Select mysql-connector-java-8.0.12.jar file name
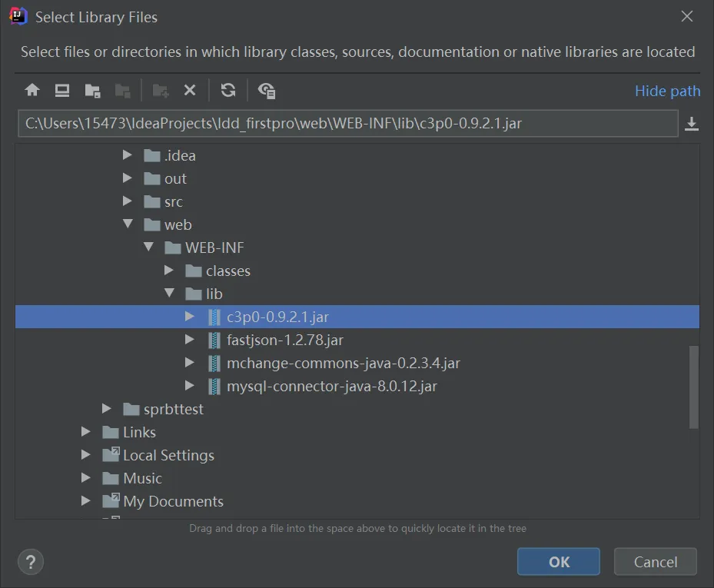 point(332,387)
